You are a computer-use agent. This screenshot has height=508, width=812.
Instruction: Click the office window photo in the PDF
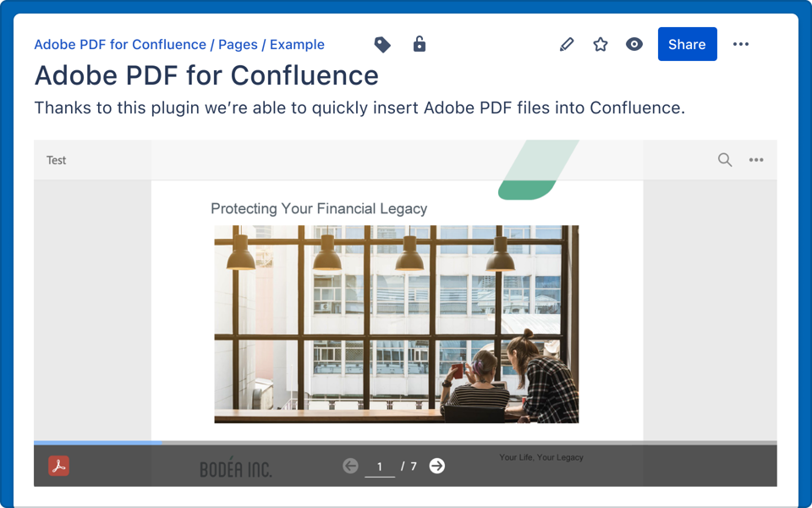[x=397, y=324]
